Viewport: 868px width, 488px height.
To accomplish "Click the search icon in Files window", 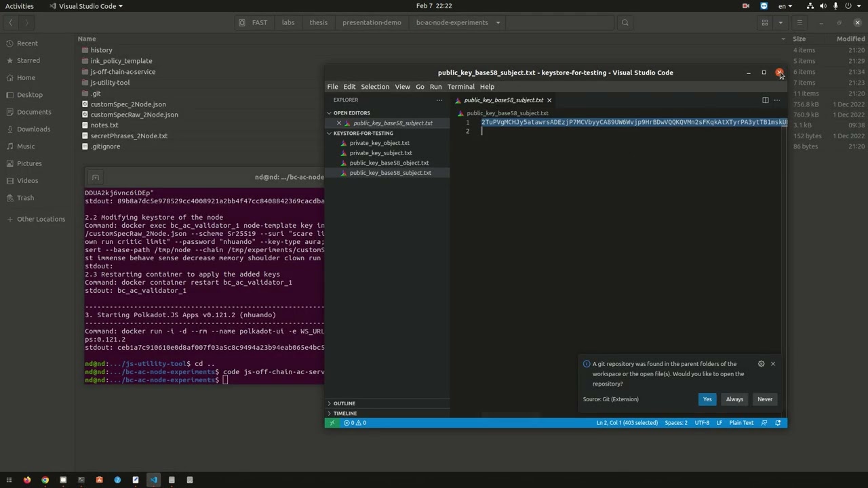I will 625,22.
